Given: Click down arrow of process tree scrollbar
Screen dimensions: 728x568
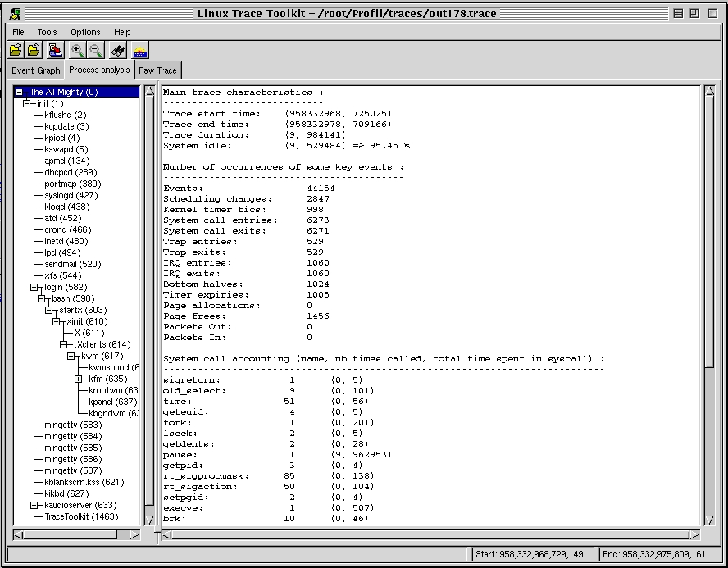Looking at the screenshot, I should tap(149, 520).
